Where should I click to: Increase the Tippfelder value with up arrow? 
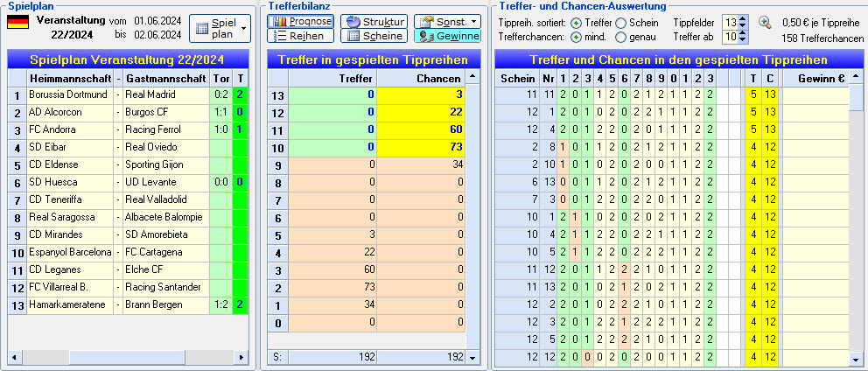743,19
